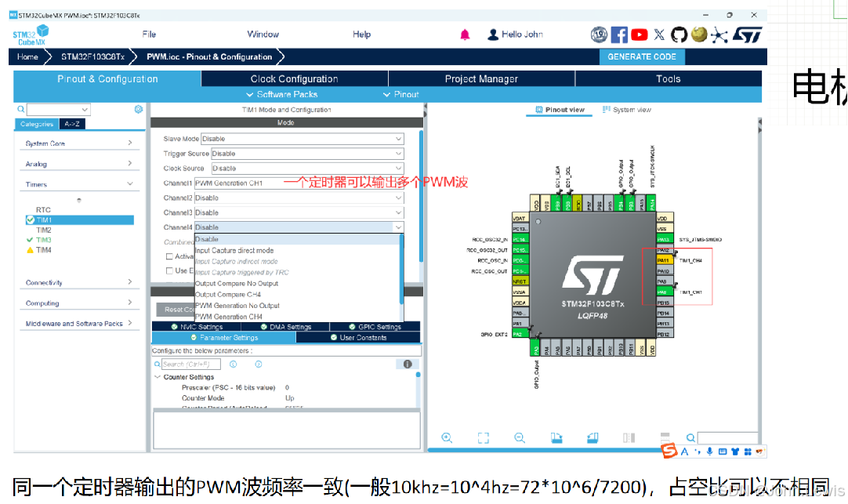Open the Pinout dropdown menu

click(400, 94)
